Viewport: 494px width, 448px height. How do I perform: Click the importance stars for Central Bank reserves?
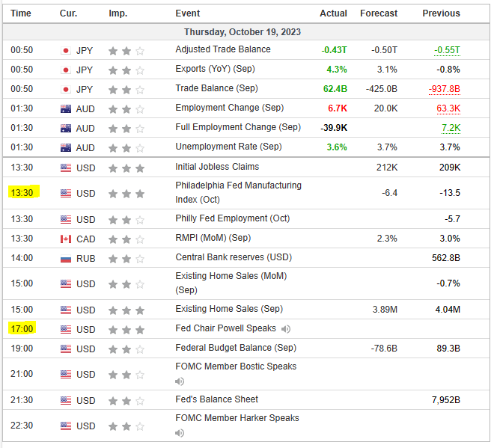point(126,258)
